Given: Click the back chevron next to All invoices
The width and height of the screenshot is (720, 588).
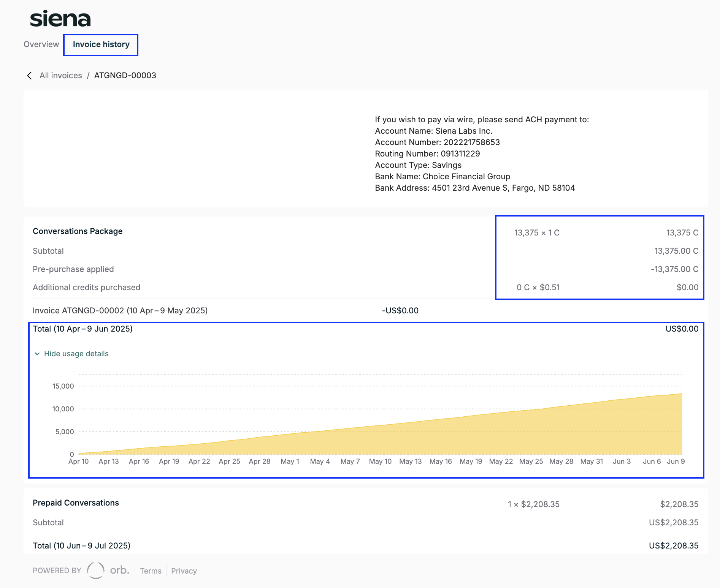Looking at the screenshot, I should click(x=29, y=76).
